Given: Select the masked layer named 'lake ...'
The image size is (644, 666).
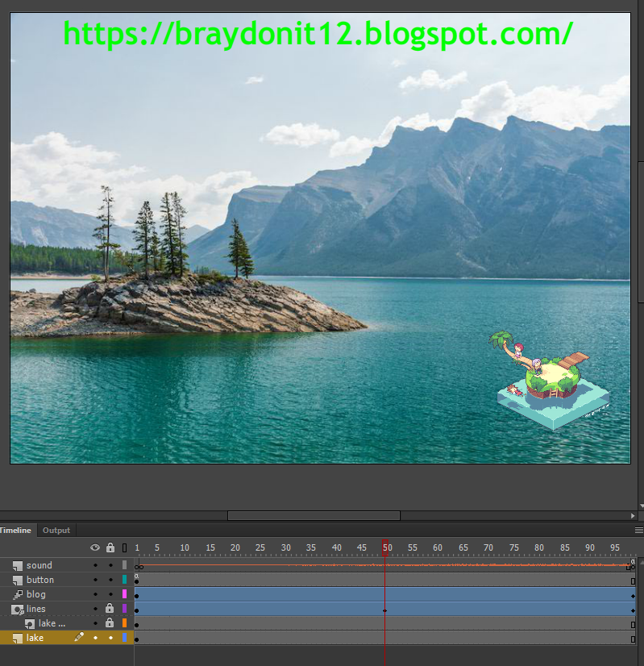Looking at the screenshot, I should [x=52, y=623].
